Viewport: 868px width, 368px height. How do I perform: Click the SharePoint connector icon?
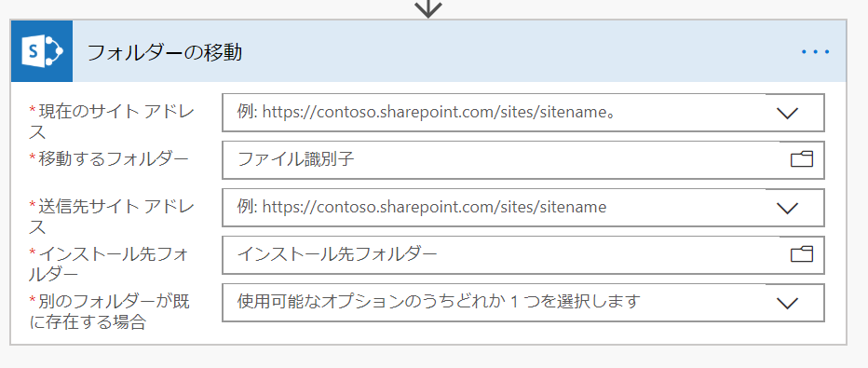[x=42, y=51]
